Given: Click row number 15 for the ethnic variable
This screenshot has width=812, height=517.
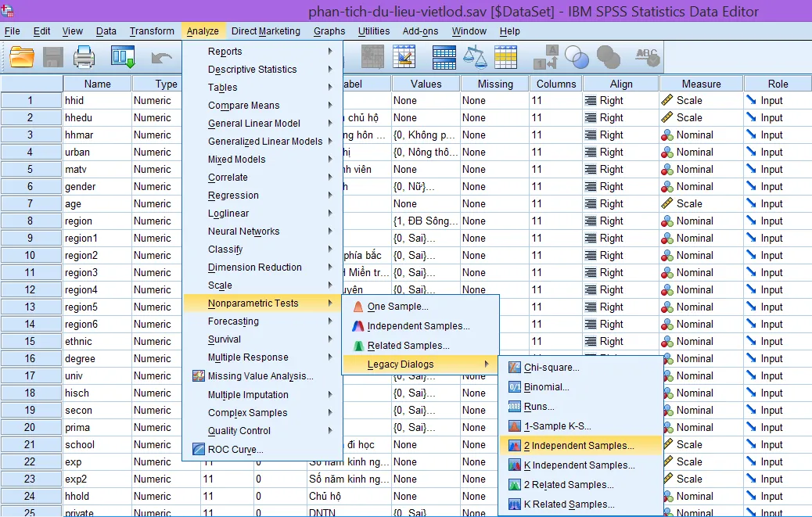Looking at the screenshot, I should pyautogui.click(x=31, y=341).
